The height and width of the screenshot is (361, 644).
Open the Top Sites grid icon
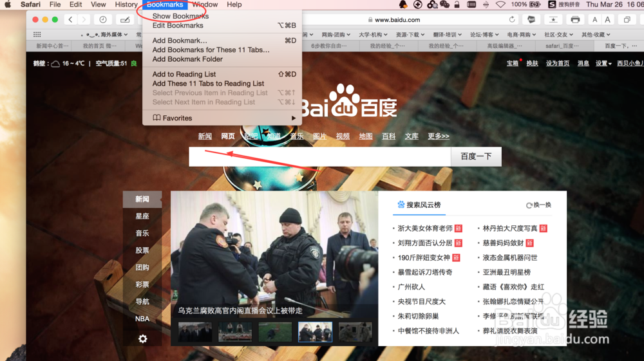pyautogui.click(x=37, y=35)
